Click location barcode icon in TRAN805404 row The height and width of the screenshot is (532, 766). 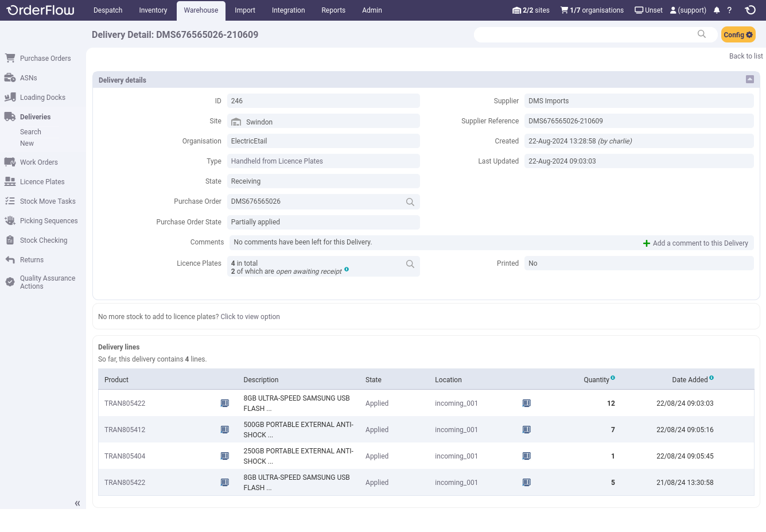click(x=527, y=456)
